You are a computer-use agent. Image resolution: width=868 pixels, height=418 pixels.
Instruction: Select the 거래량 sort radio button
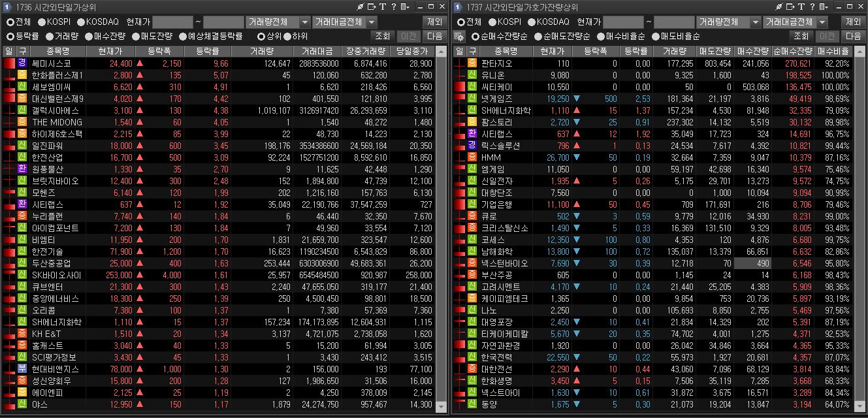[x=49, y=36]
